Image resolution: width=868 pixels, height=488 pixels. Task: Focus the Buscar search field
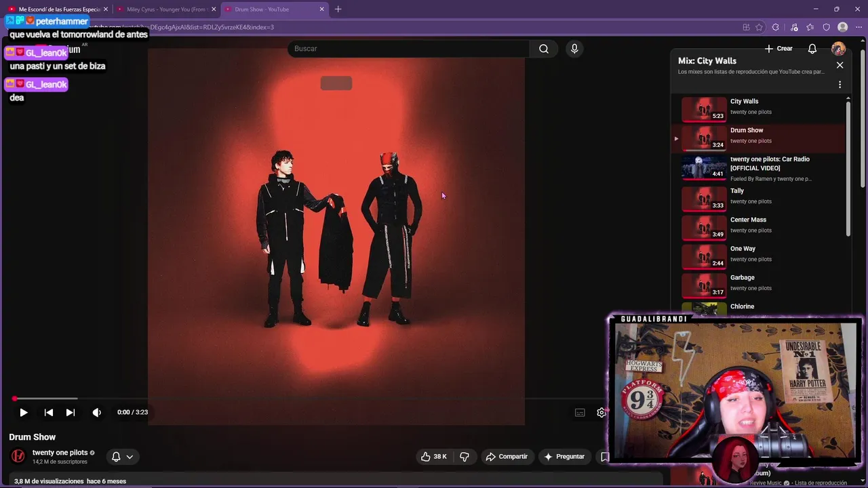(409, 49)
